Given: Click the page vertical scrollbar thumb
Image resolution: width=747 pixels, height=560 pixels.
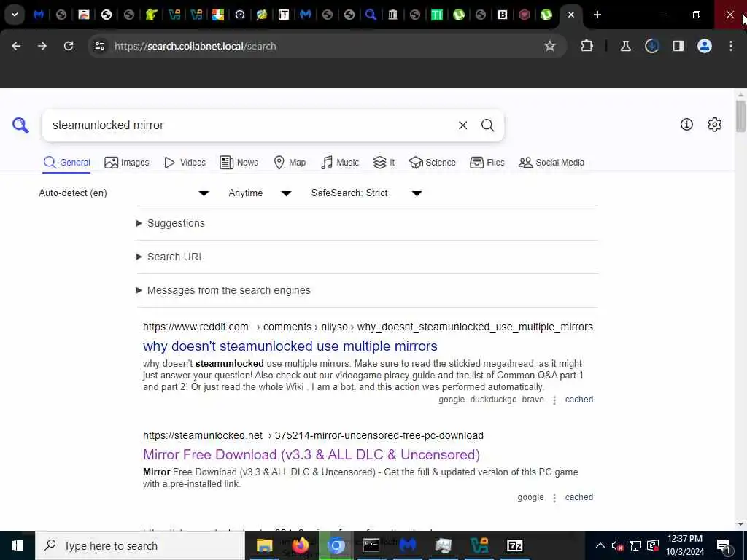Looking at the screenshot, I should tap(740, 116).
